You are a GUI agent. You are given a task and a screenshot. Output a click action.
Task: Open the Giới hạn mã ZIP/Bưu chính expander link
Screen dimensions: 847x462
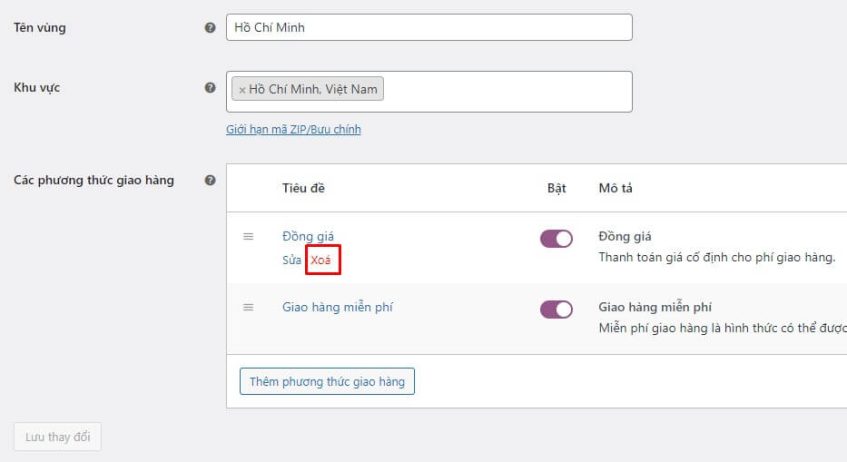[x=293, y=130]
